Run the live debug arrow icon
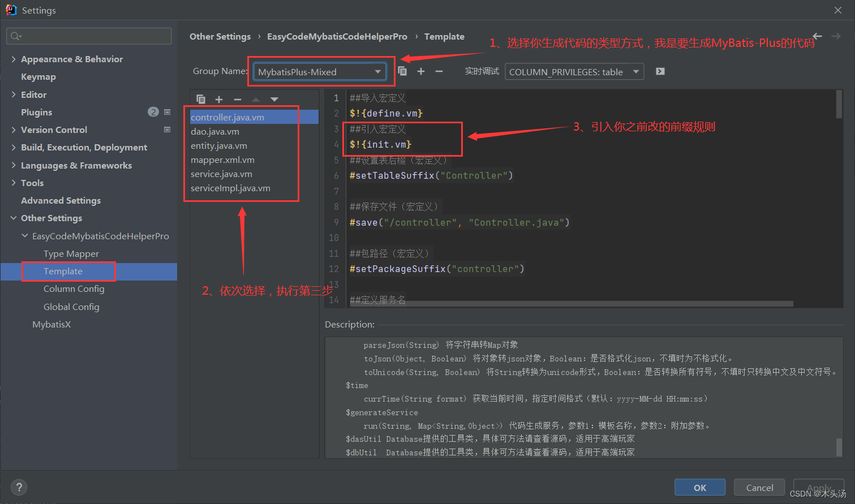 (660, 71)
